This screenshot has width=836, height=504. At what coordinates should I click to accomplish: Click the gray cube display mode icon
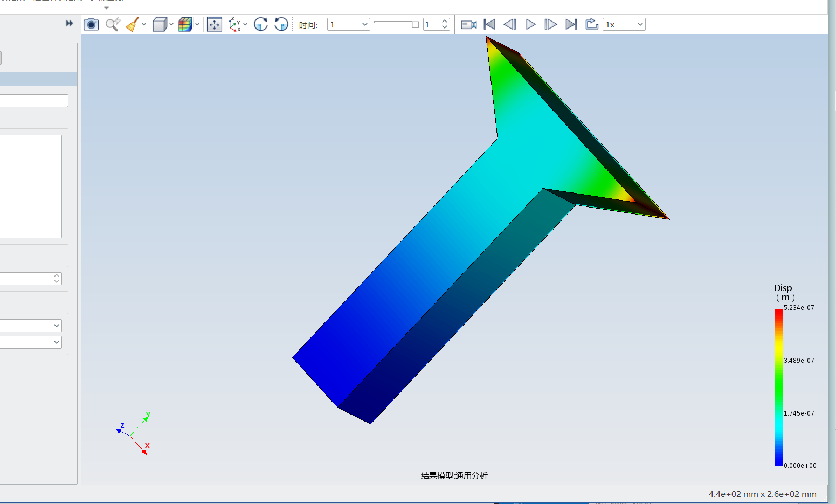coord(160,24)
